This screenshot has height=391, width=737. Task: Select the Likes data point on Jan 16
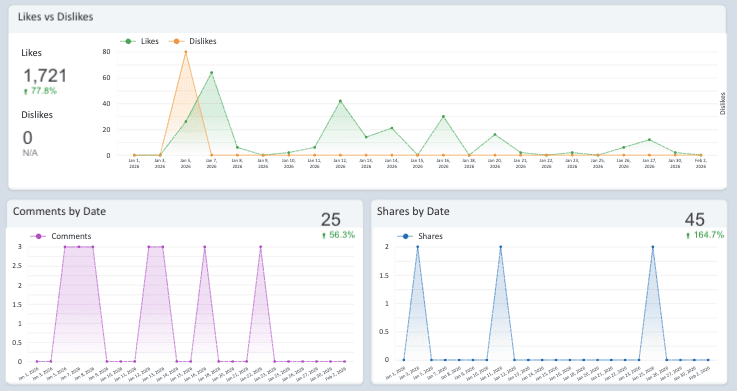click(x=443, y=117)
